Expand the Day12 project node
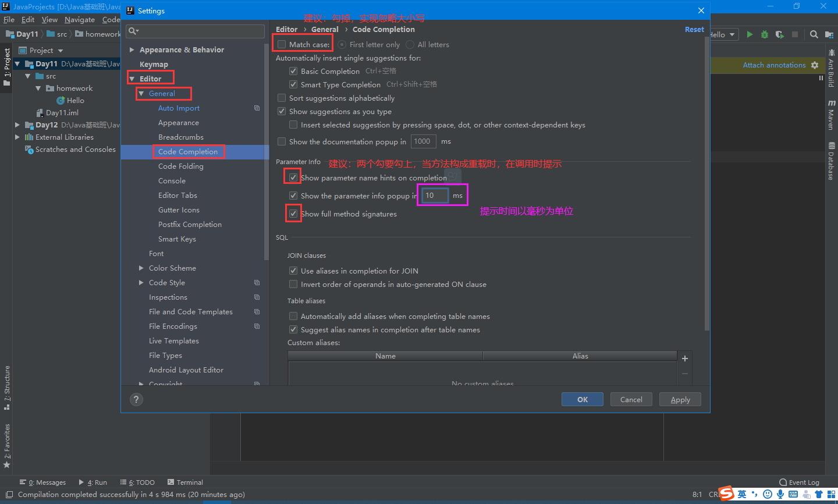 click(x=17, y=125)
